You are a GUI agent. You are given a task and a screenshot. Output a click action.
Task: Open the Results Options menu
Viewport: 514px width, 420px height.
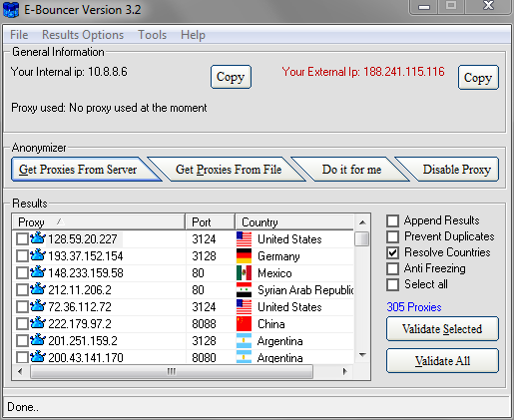[x=83, y=35]
